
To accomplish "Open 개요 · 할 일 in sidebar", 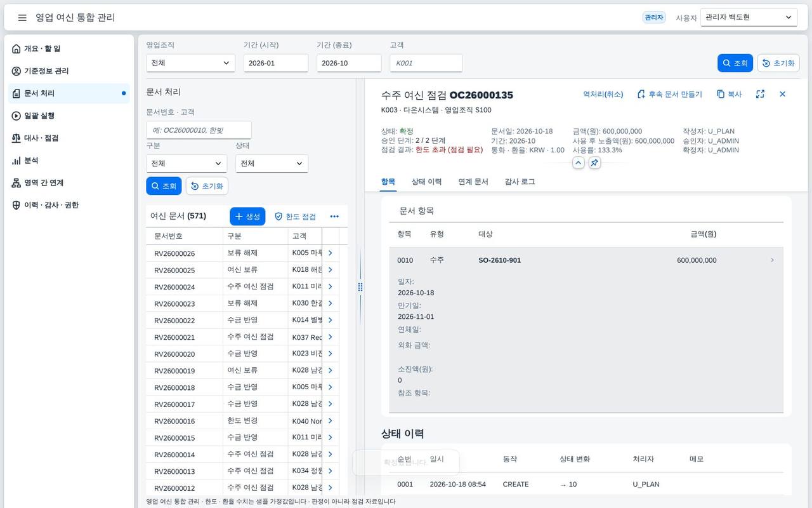I will click(69, 49).
